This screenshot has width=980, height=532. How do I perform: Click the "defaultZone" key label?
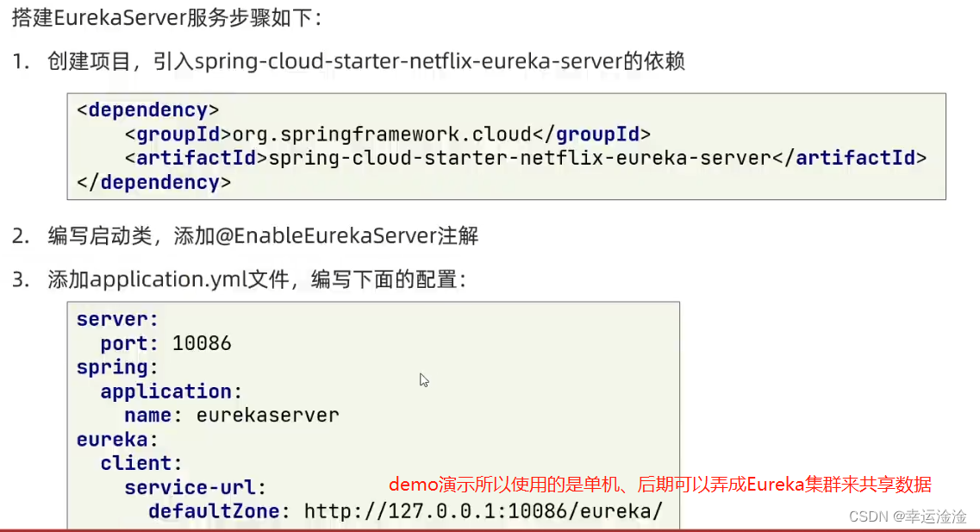point(214,511)
